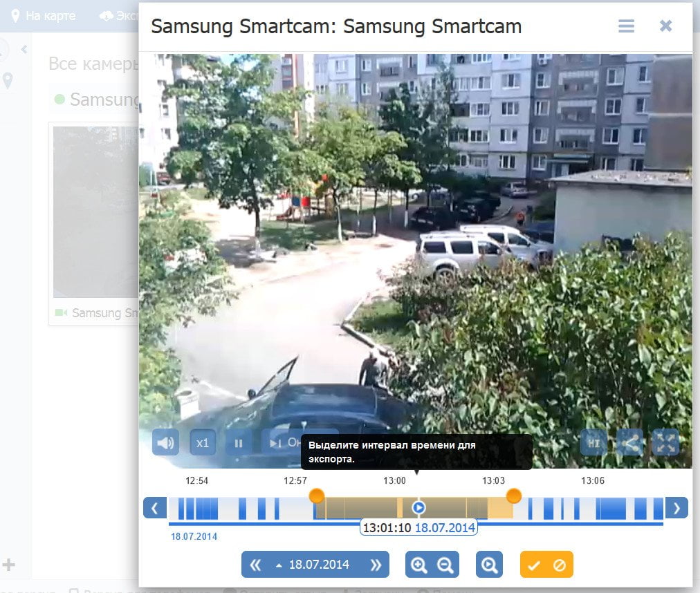This screenshot has height=593, width=700.
Task: Click the left orange export range handle
Action: coord(317,496)
